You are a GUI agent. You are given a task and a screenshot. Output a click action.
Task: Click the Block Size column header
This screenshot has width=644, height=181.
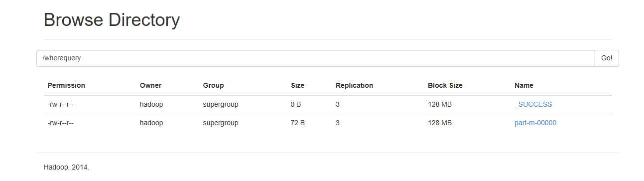tap(445, 85)
